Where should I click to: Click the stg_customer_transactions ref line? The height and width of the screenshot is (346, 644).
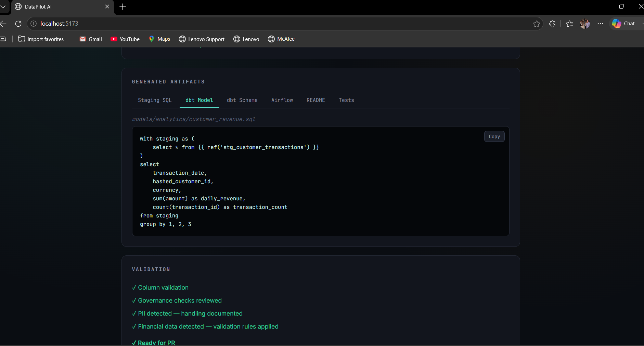[236, 147]
